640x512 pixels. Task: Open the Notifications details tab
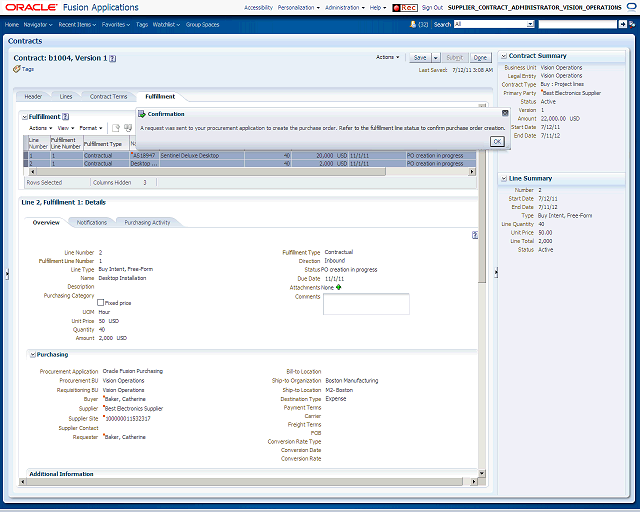pyautogui.click(x=92, y=223)
